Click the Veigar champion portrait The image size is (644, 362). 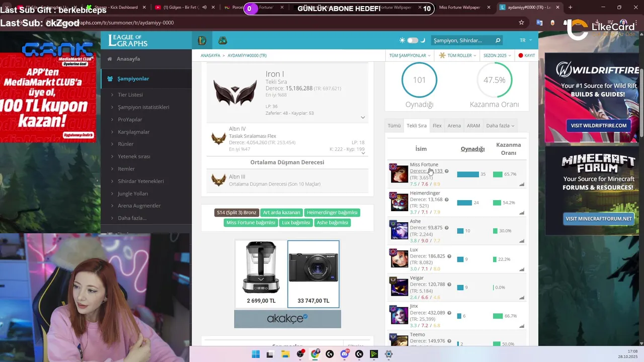pyautogui.click(x=399, y=287)
